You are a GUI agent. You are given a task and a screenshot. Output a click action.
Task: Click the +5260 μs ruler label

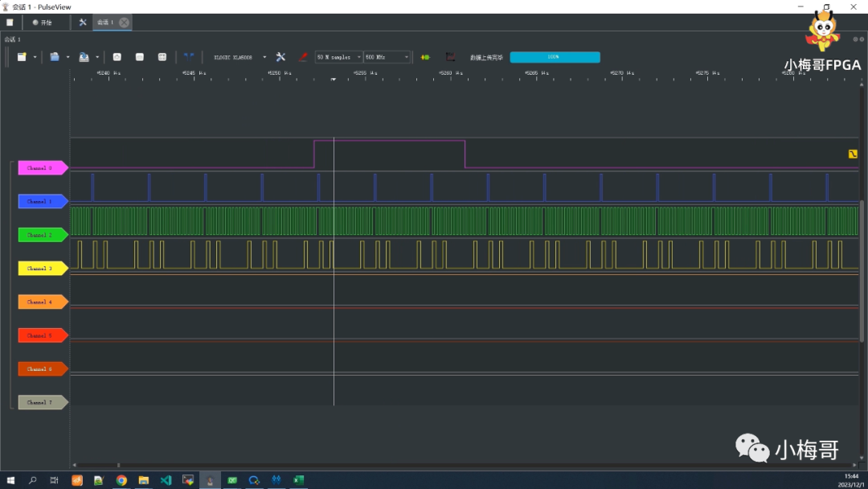pyautogui.click(x=451, y=73)
